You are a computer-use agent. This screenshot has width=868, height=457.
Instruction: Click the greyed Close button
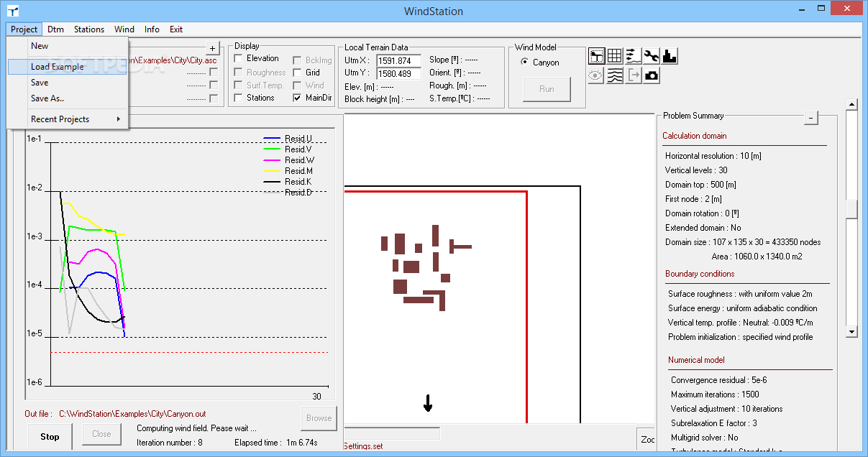click(101, 434)
